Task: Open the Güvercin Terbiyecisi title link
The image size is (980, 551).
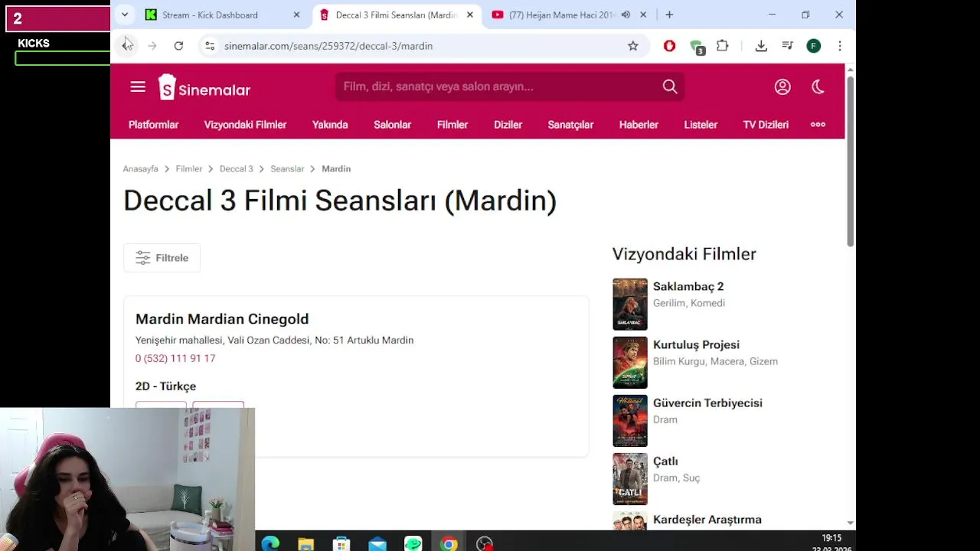Action: [x=707, y=403]
